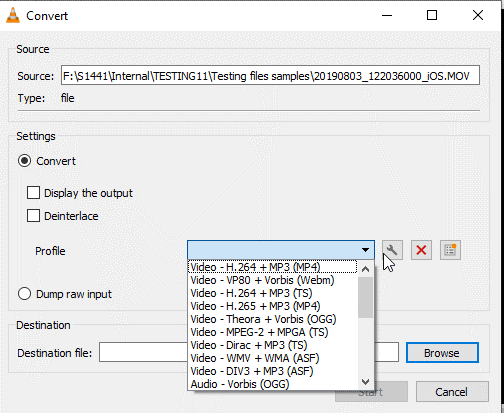Create a new profile icon button
This screenshot has width=504, height=413.
[450, 250]
